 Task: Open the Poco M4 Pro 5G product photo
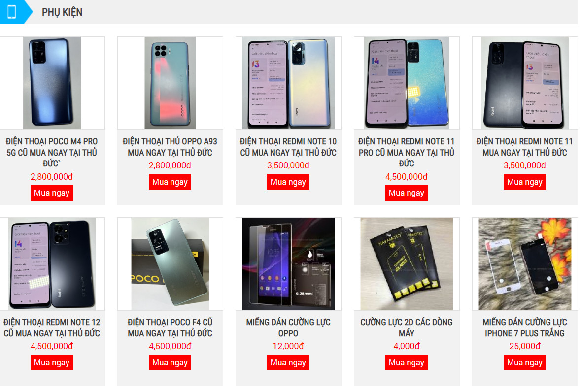coord(52,83)
